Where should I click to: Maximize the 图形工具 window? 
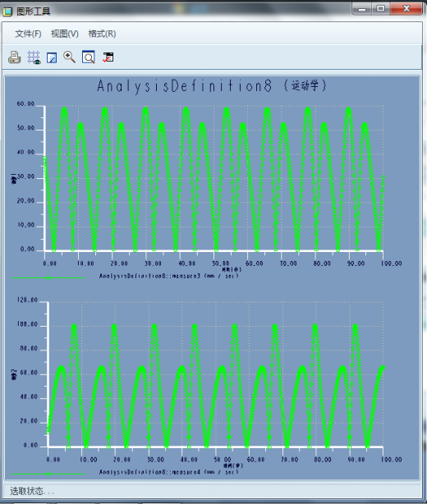(x=381, y=9)
